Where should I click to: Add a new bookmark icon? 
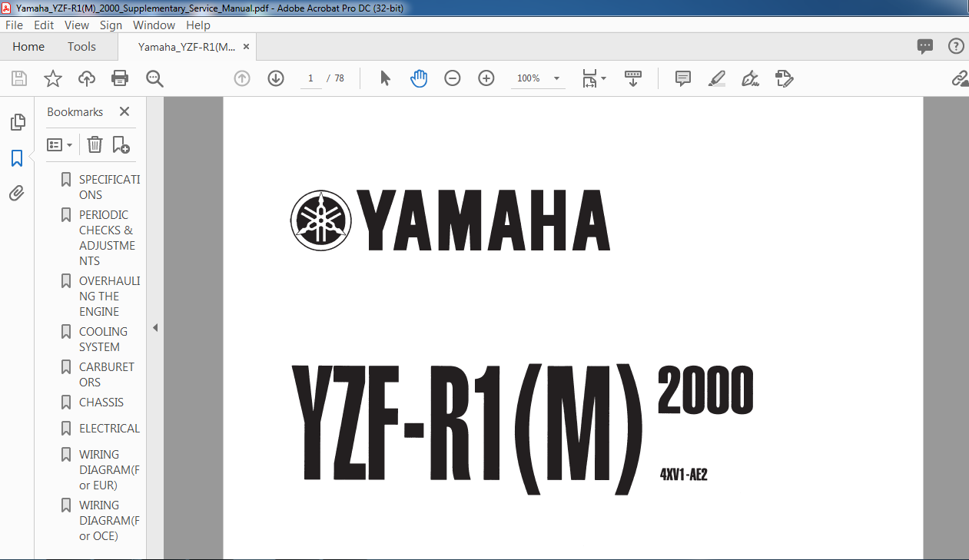coord(121,144)
